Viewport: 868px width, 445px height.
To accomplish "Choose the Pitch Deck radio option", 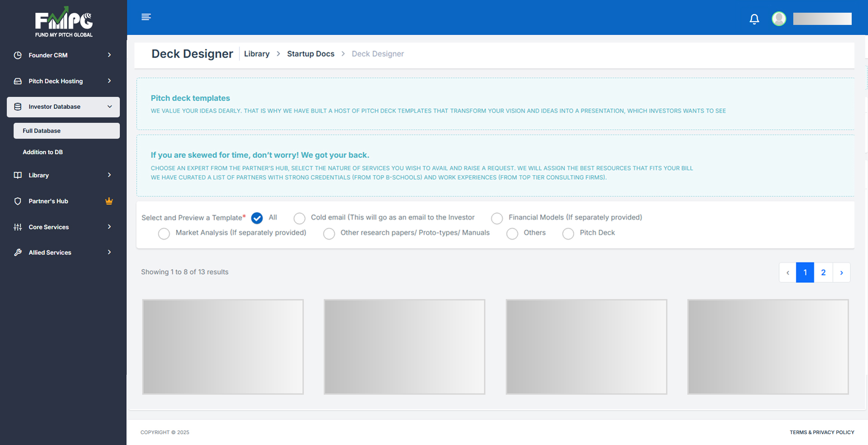I will click(x=568, y=234).
